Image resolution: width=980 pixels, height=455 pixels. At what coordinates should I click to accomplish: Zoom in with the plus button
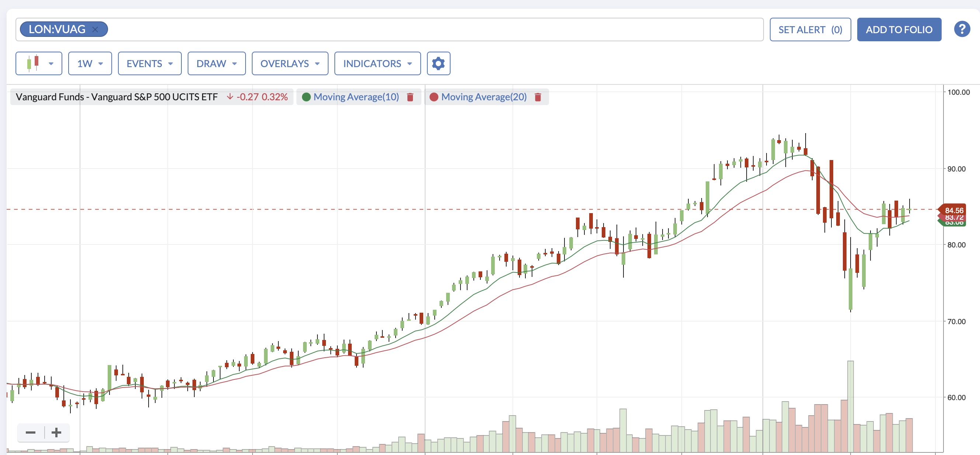pos(56,432)
